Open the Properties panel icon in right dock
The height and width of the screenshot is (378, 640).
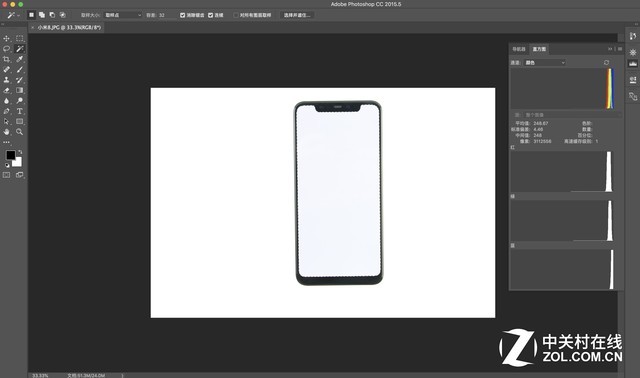coord(633,52)
